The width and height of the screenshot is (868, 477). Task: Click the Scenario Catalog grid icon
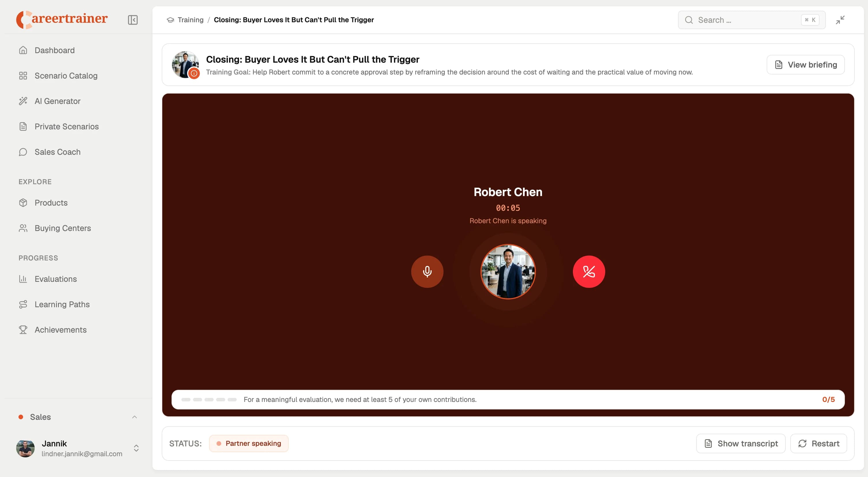click(23, 75)
